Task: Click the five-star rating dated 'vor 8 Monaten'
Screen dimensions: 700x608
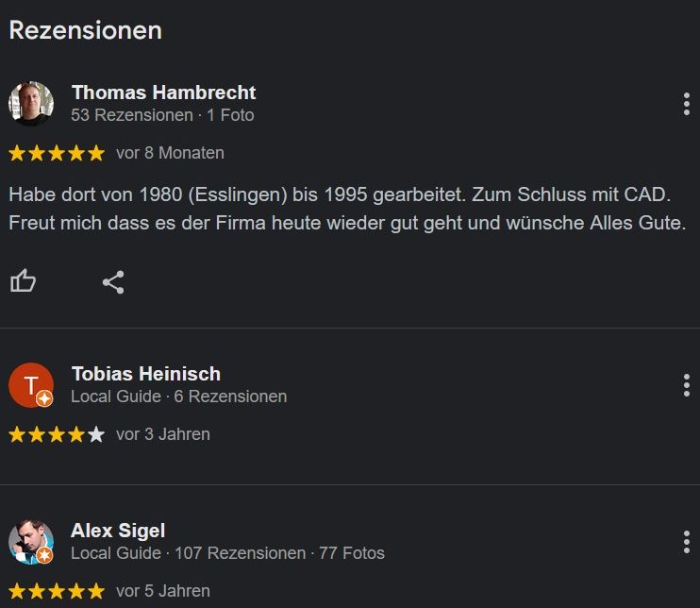Action: tap(57, 153)
